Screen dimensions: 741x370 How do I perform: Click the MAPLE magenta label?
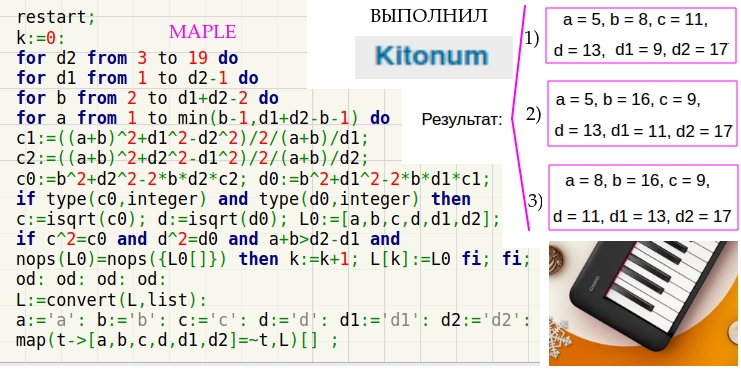(x=203, y=32)
